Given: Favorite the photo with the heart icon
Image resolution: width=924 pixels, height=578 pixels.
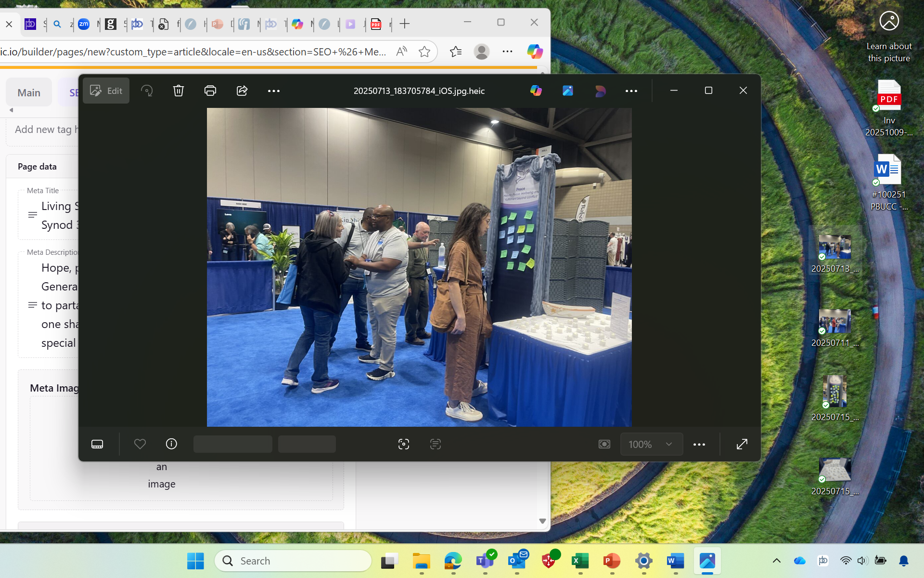Looking at the screenshot, I should click(x=140, y=444).
